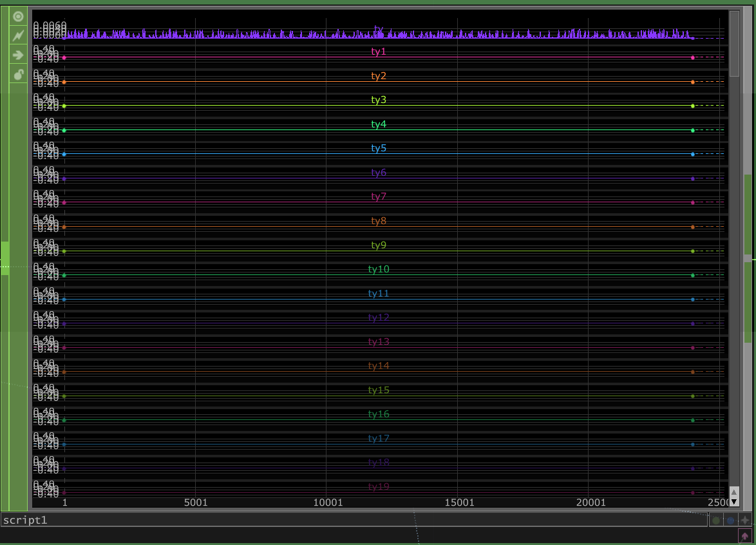Select the ty1 channel label
Image resolution: width=756 pixels, height=545 pixels.
pyautogui.click(x=379, y=52)
